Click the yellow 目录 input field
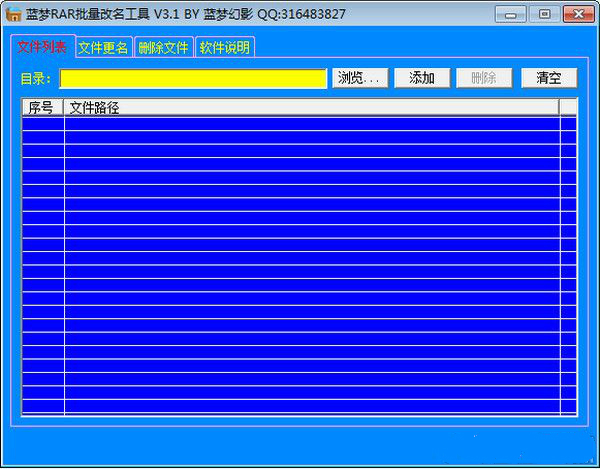Screen dimensions: 600x469 [x=193, y=78]
